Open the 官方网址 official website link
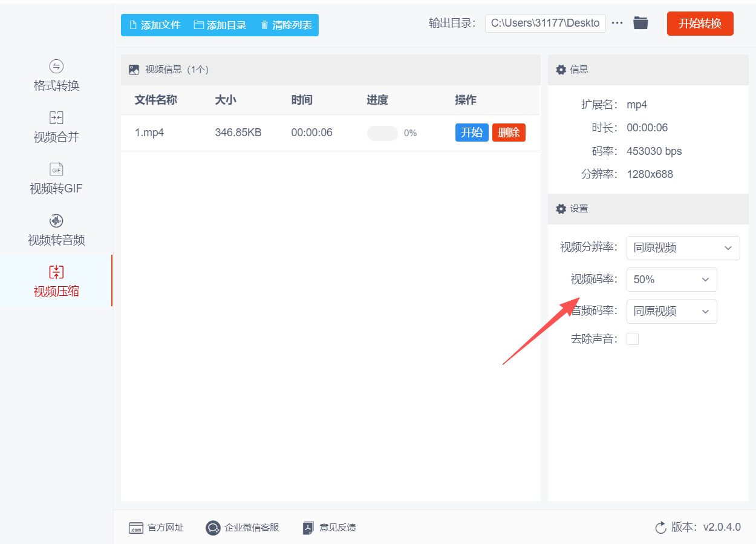 pos(157,528)
